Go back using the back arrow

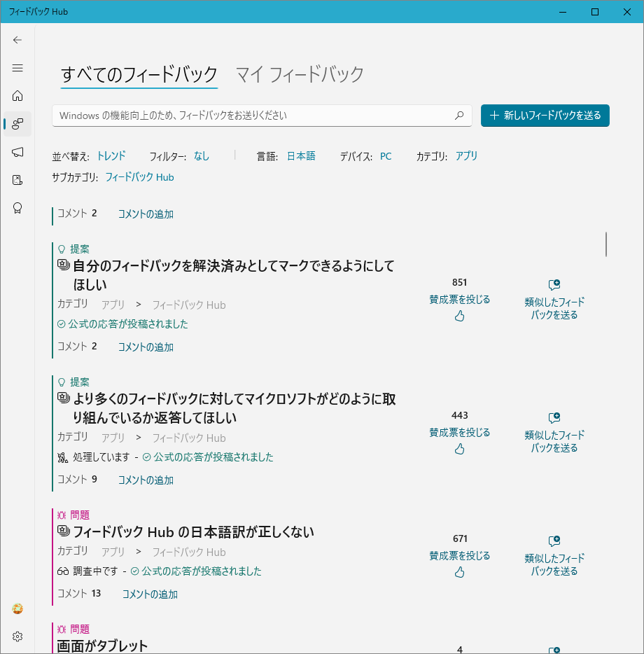click(17, 40)
